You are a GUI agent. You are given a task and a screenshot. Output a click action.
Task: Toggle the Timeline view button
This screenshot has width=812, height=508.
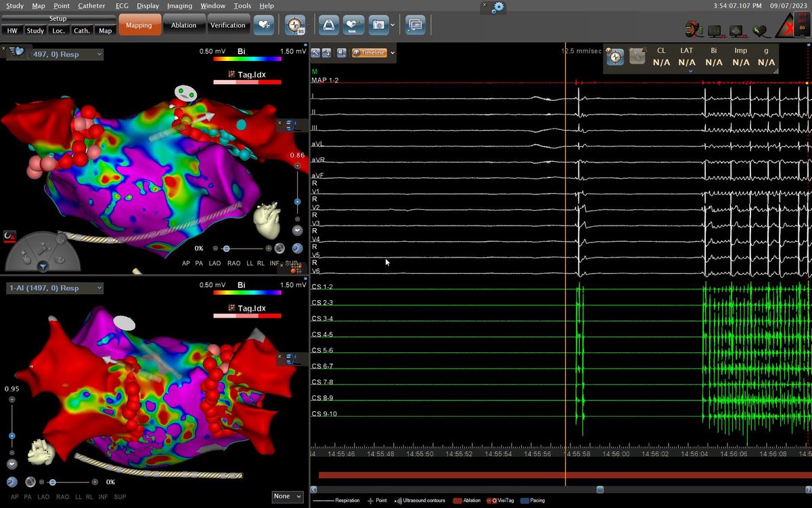point(369,53)
